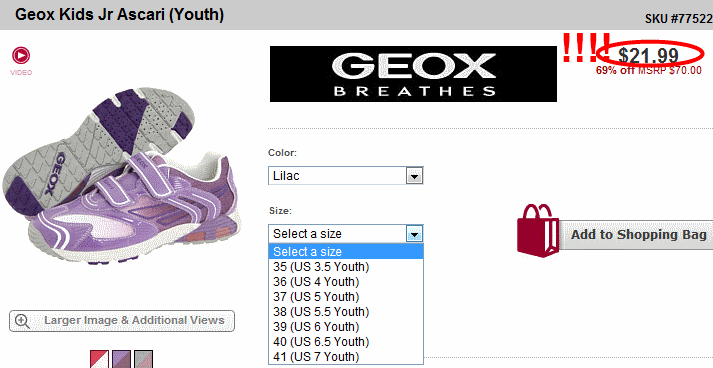The width and height of the screenshot is (713, 368).
Task: Pick 38 (US 5.5 Youth) size
Action: [346, 312]
